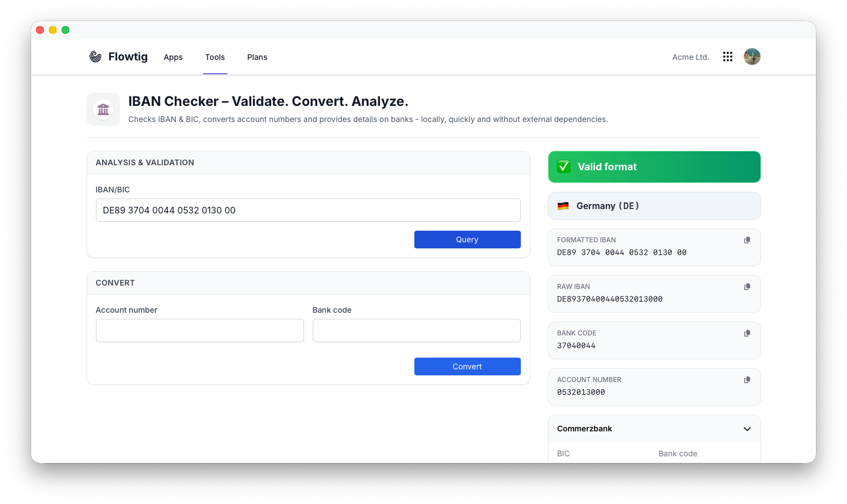Click the green valid checkmark icon
This screenshot has width=847, height=504.
pyautogui.click(x=564, y=166)
